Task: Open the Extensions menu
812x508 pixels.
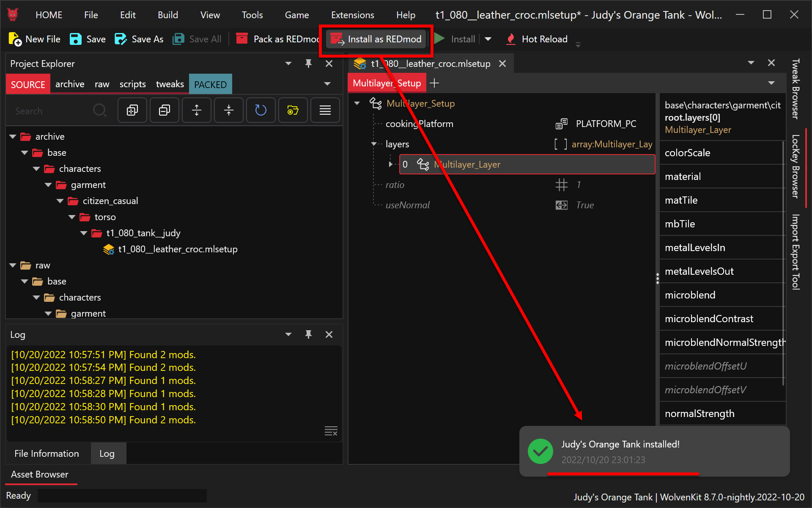Action: click(353, 15)
